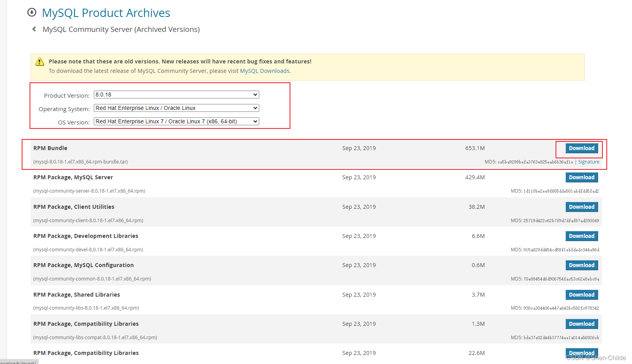Viewport: 632px width, 364px height.
Task: Download RPM Package, Client Utilities
Action: click(x=582, y=207)
